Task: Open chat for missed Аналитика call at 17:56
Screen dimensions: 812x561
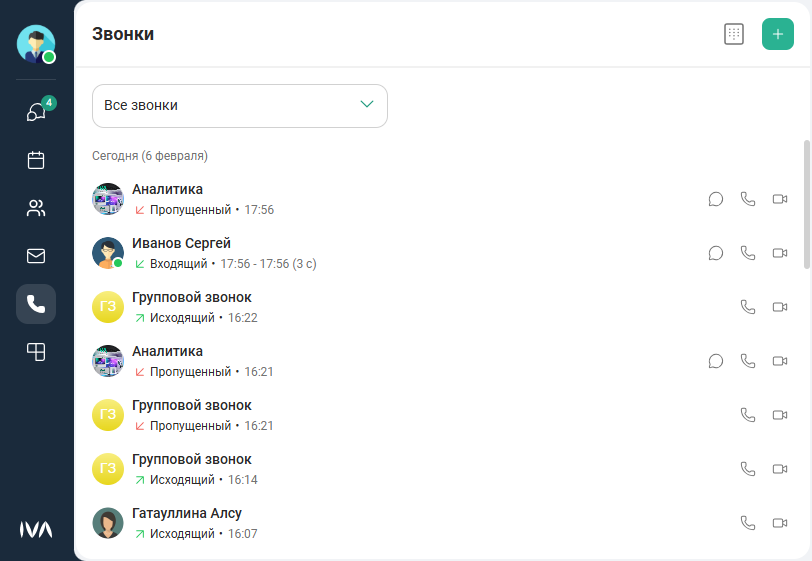Action: click(716, 199)
